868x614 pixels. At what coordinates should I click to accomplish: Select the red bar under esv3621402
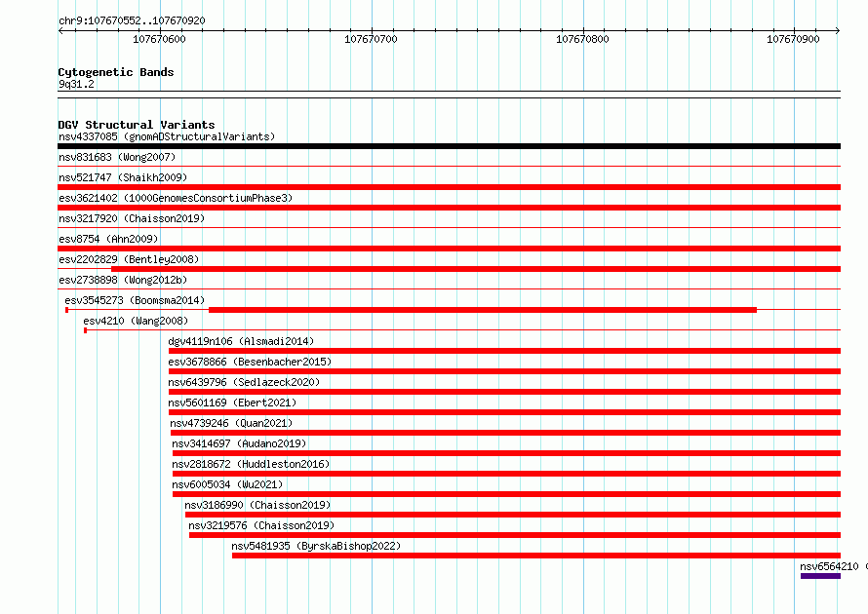click(449, 208)
